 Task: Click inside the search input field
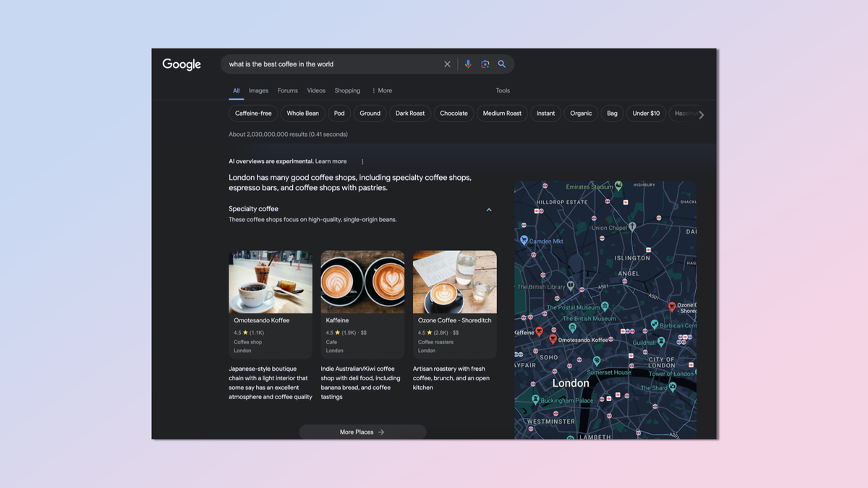click(325, 64)
